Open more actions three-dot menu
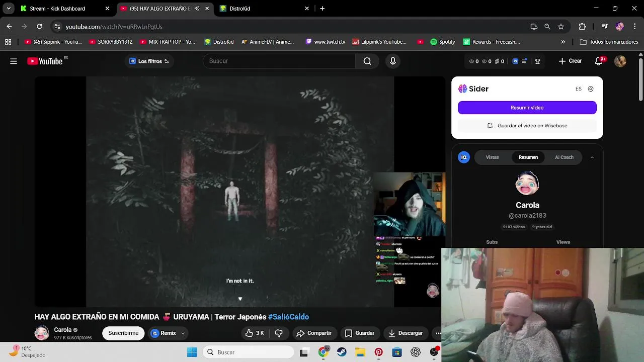This screenshot has width=644, height=362. (x=438, y=333)
